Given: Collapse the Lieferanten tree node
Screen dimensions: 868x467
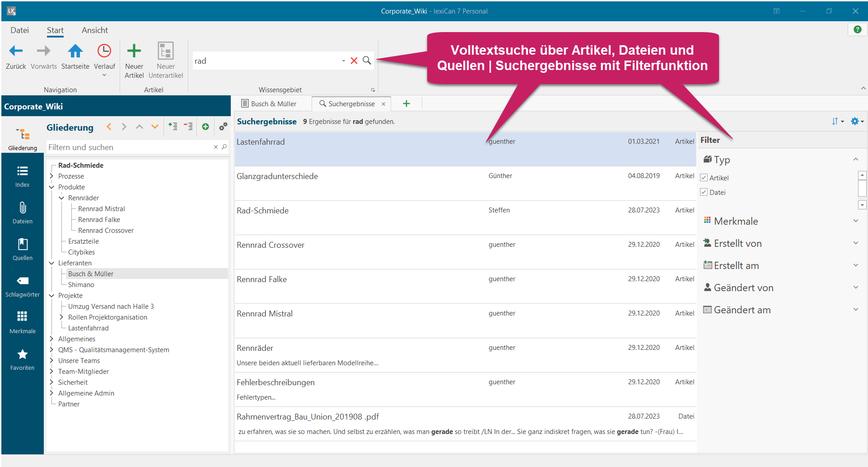Looking at the screenshot, I should [x=51, y=263].
